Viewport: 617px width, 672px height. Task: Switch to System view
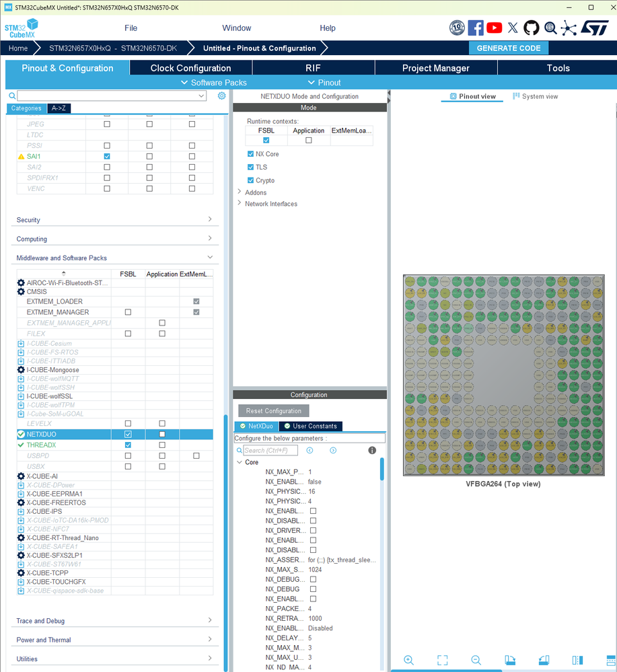[535, 96]
